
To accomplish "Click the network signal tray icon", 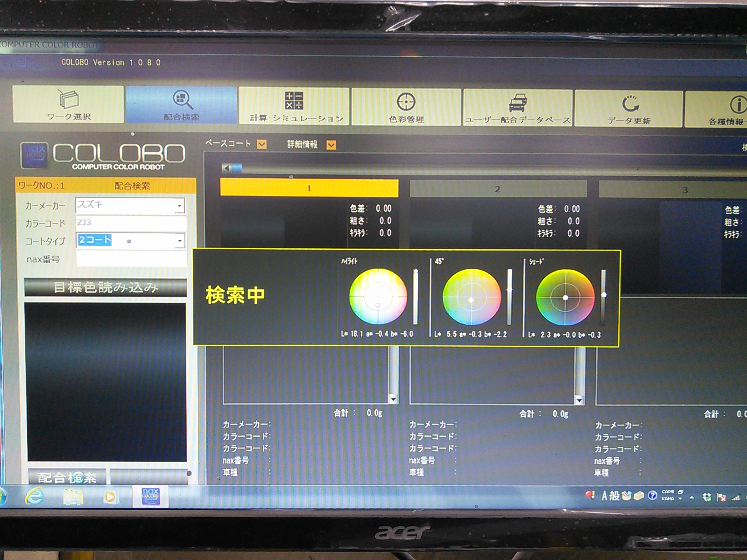I will (736, 497).
